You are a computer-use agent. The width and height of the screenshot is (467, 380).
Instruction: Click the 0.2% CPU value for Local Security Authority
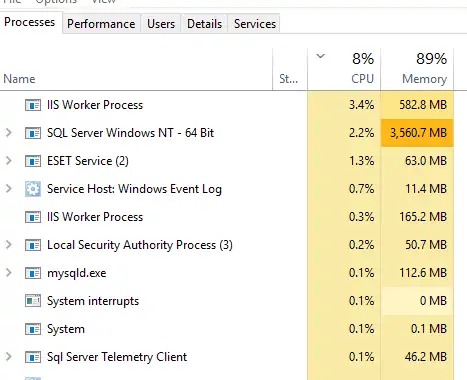pyautogui.click(x=361, y=245)
